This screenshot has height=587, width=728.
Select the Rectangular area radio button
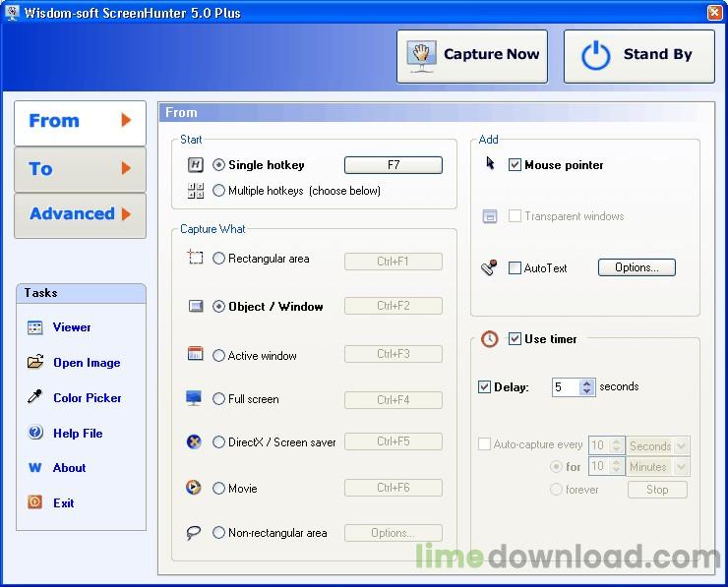[x=219, y=259]
